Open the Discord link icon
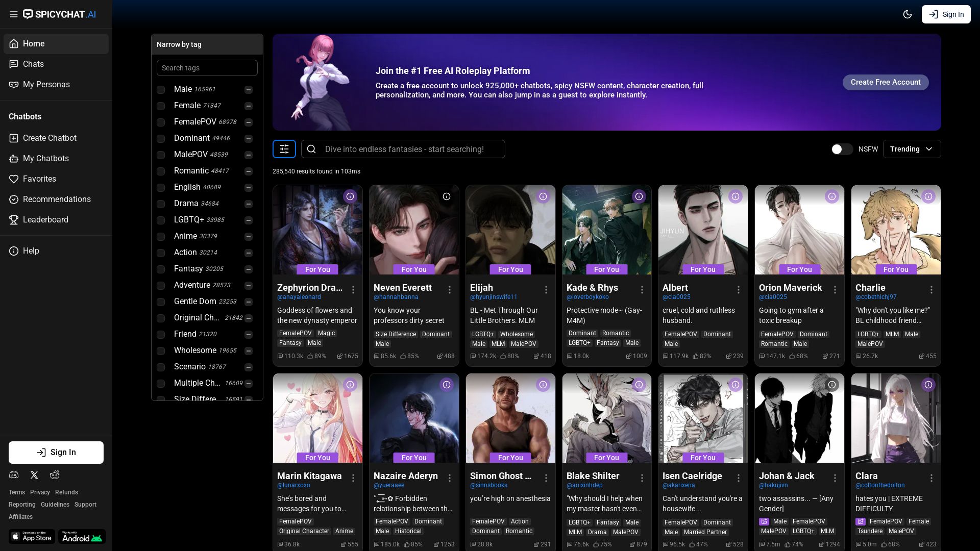 coord(14,475)
